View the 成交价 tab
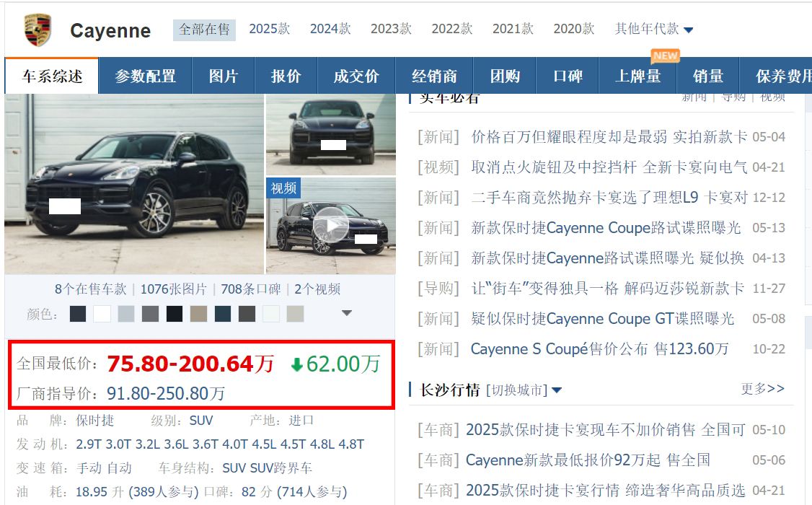The height and width of the screenshot is (505, 812). pyautogui.click(x=356, y=76)
